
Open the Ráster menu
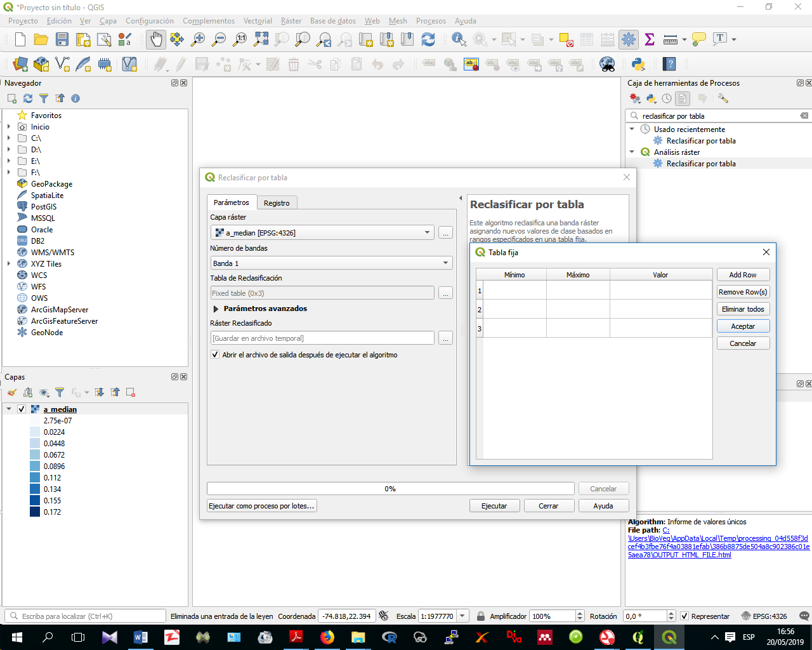coord(291,21)
